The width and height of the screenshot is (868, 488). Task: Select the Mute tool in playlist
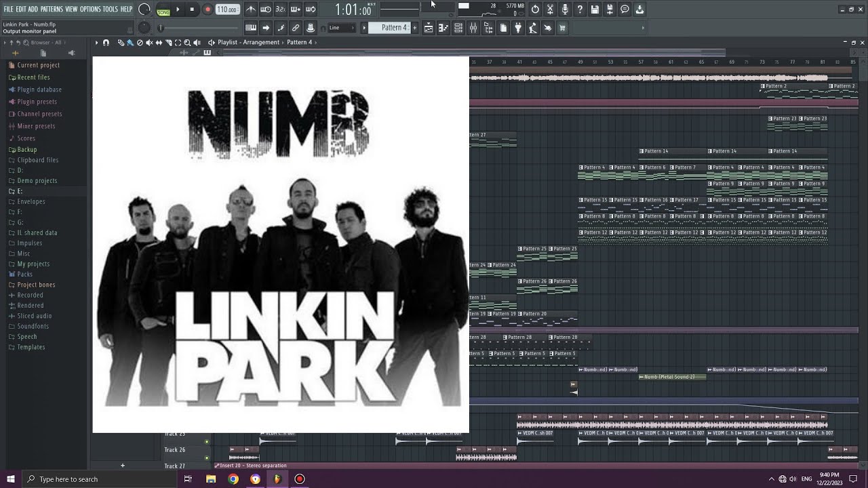pyautogui.click(x=149, y=43)
